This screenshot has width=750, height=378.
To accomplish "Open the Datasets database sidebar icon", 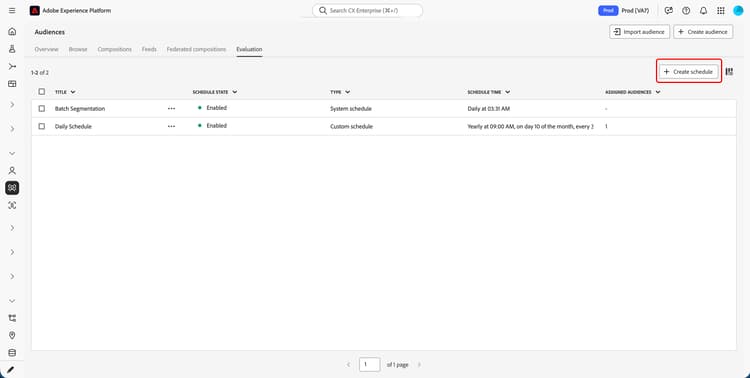I will click(12, 353).
